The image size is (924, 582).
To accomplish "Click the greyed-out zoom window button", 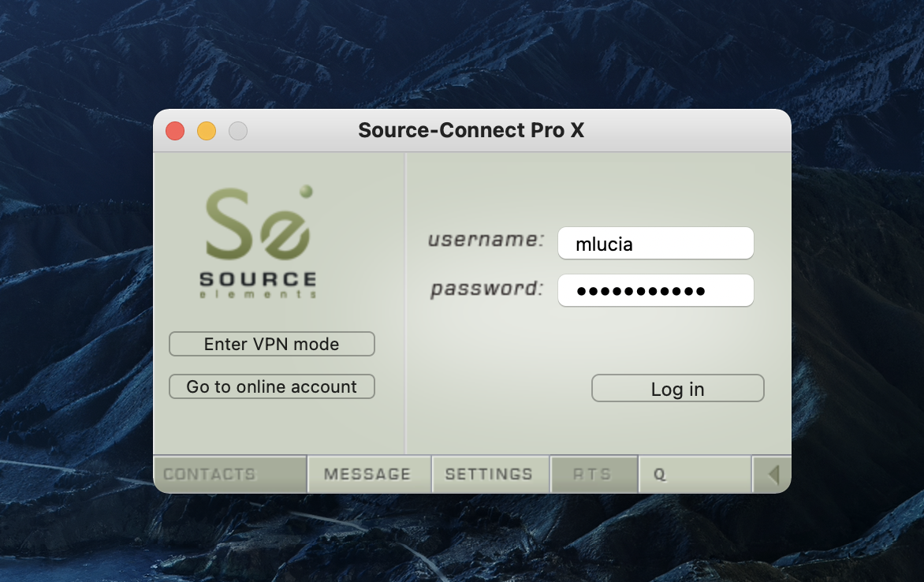I will click(237, 131).
